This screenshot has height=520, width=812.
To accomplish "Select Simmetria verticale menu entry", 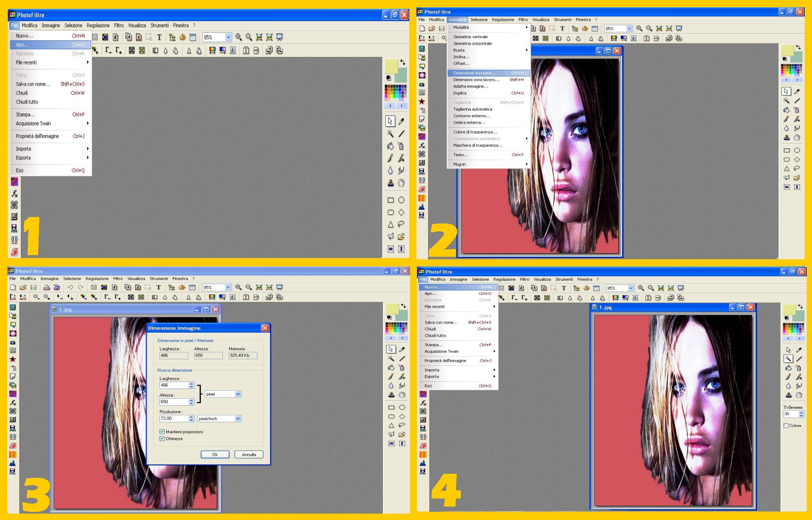I will (471, 37).
